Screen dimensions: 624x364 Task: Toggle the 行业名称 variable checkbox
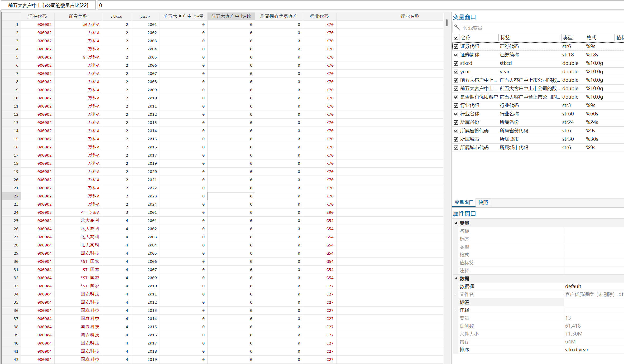[456, 114]
